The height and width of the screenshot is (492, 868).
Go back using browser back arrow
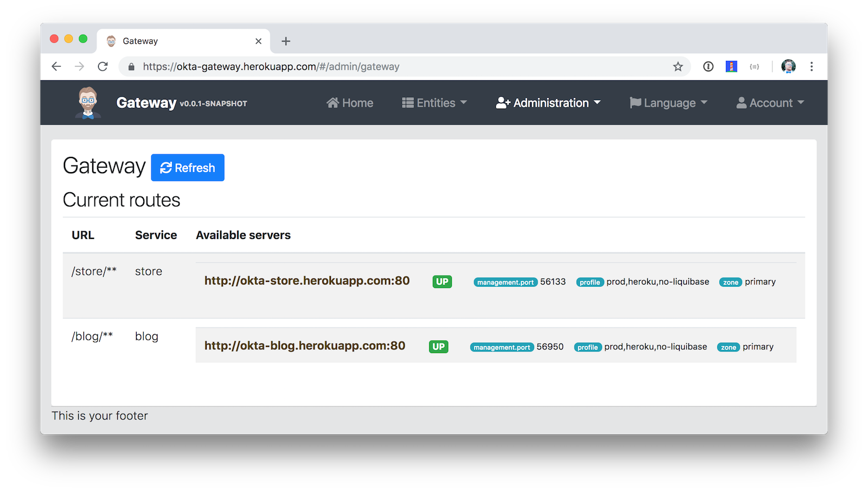click(56, 67)
